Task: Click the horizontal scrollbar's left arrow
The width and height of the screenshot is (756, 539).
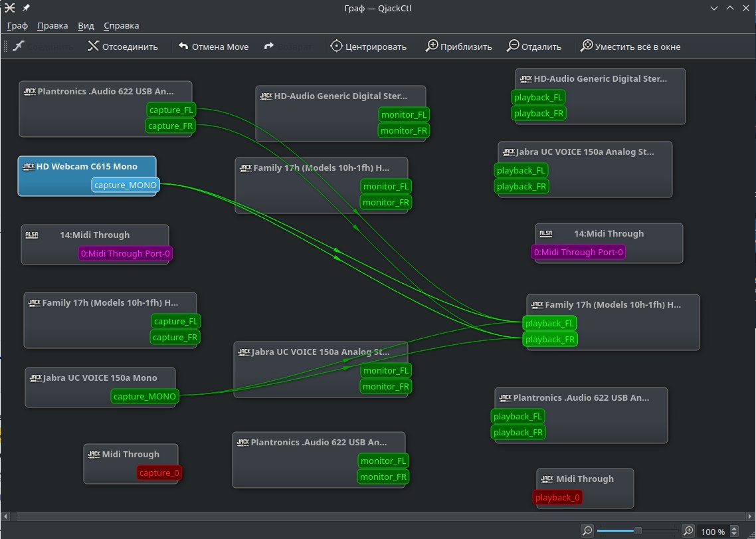Action: [5, 516]
